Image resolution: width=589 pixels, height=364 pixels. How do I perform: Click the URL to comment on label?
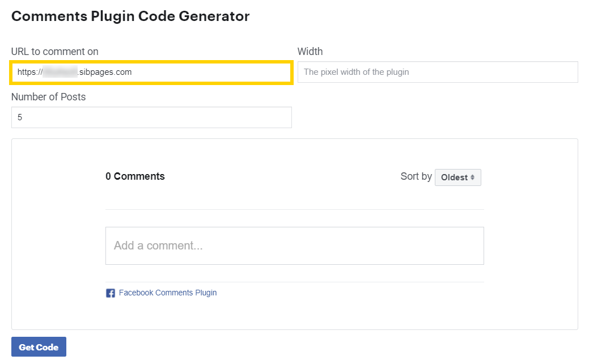pos(55,51)
